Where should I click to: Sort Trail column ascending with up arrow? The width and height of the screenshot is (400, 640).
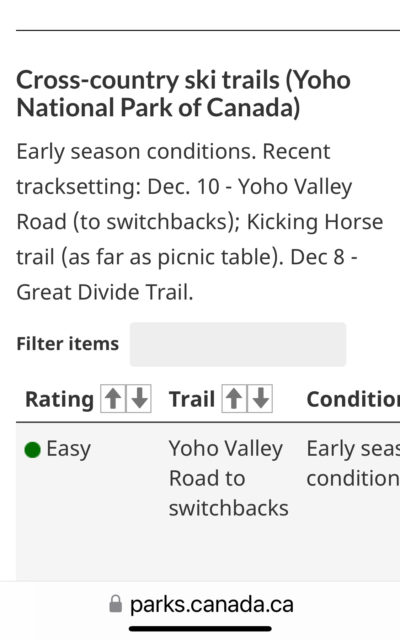(x=234, y=399)
